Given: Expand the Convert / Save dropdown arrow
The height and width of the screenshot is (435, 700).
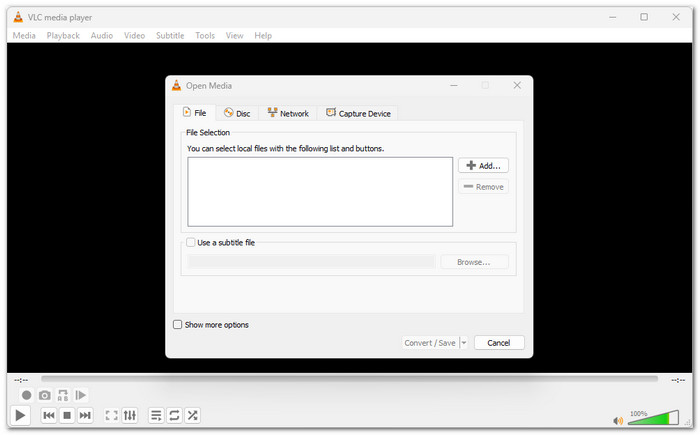Looking at the screenshot, I should click(464, 343).
